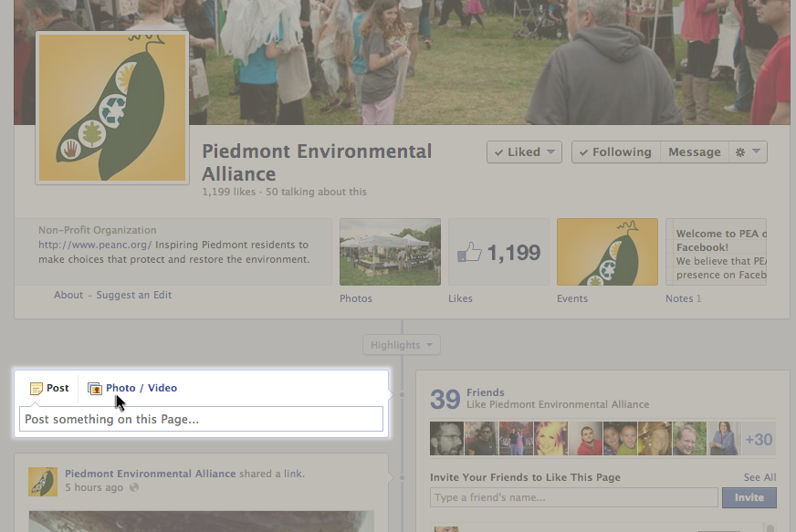The image size is (796, 532).
Task: Send a Message to the page
Action: pyautogui.click(x=695, y=151)
